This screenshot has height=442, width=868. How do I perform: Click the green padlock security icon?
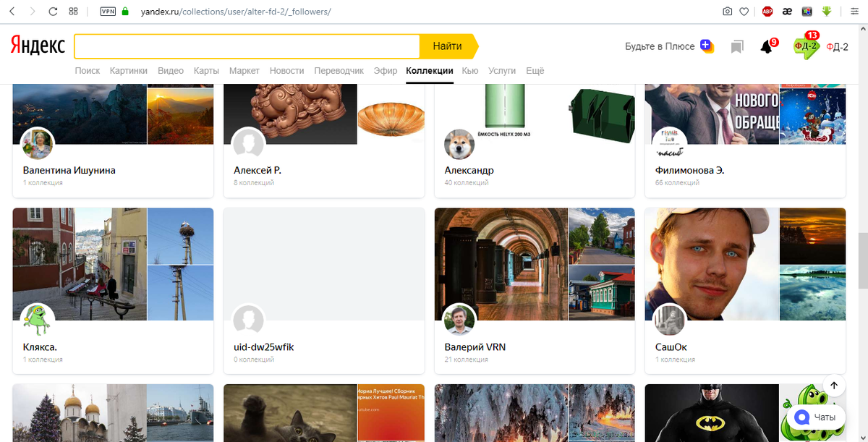(x=124, y=12)
